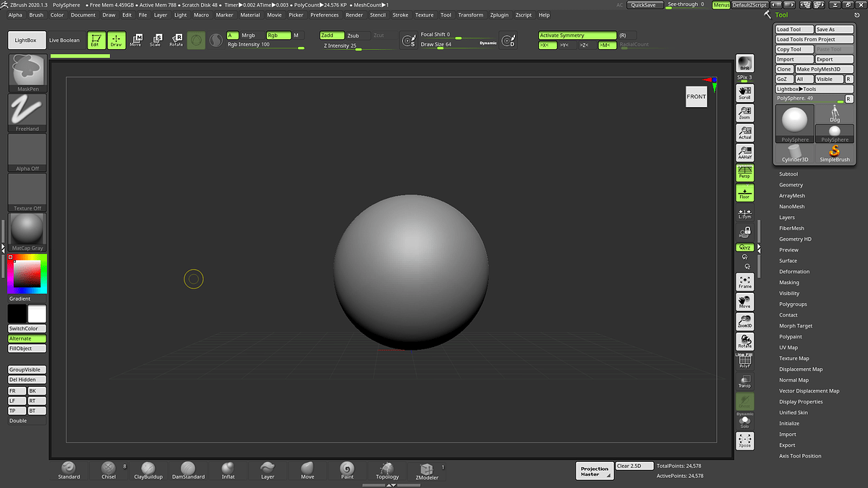Image resolution: width=868 pixels, height=488 pixels.
Task: Toggle Activate Symmetry
Action: coord(577,35)
